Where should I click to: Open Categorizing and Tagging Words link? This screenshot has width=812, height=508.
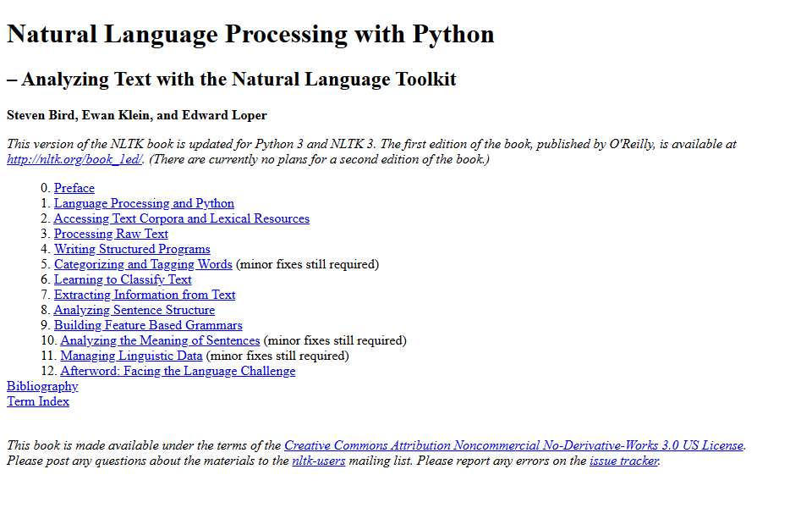[143, 264]
